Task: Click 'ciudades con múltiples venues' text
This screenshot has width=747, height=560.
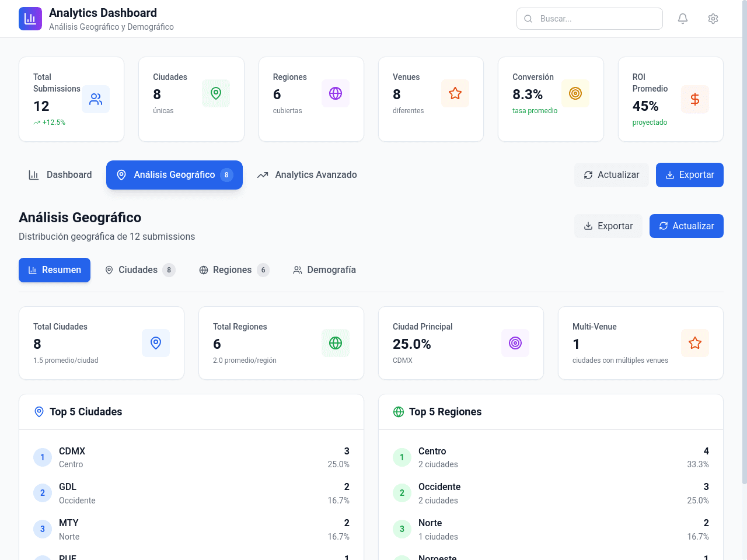Action: click(620, 360)
